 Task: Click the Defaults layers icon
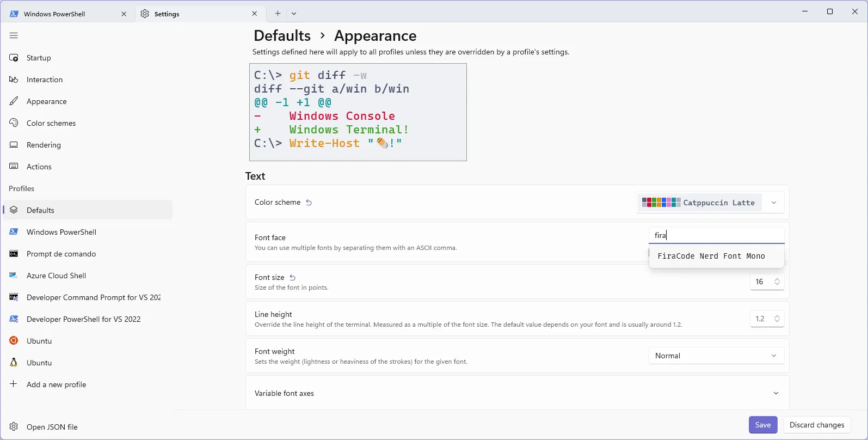click(x=14, y=210)
